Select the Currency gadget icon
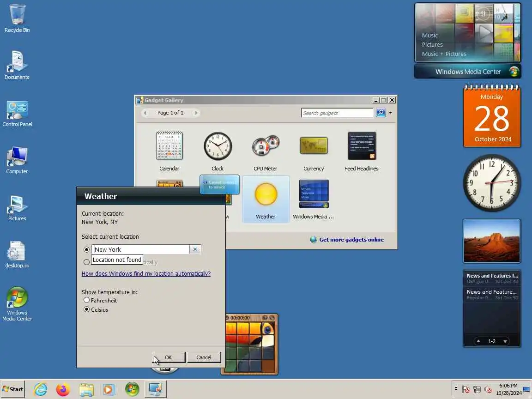Image resolution: width=532 pixels, height=399 pixels. click(314, 145)
